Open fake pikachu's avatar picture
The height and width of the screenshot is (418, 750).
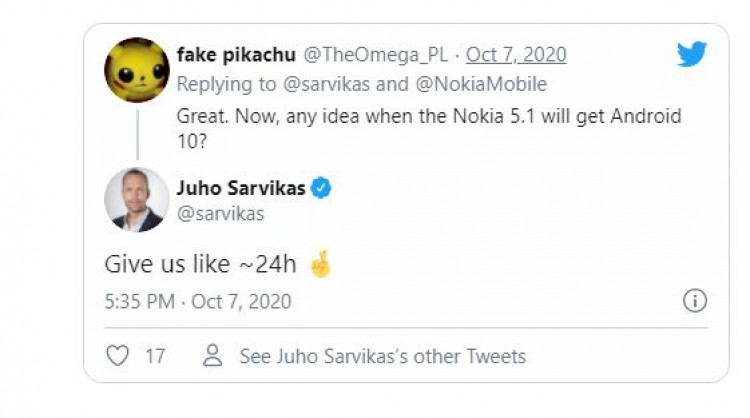(x=137, y=70)
